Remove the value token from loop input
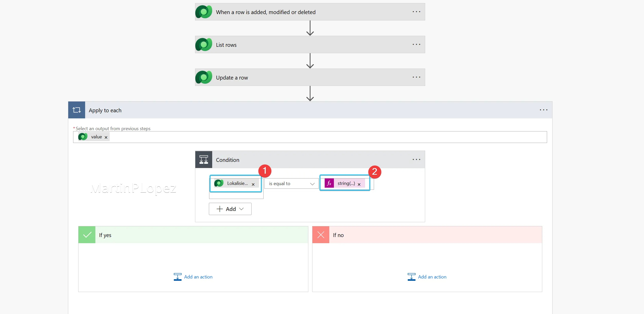This screenshot has width=644, height=314. click(x=106, y=137)
